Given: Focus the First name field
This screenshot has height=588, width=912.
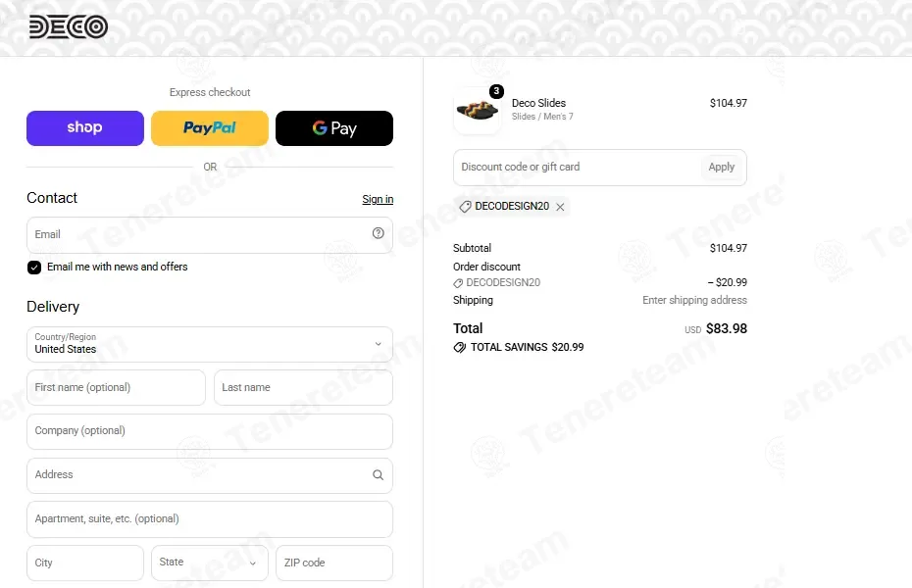Looking at the screenshot, I should coord(117,387).
